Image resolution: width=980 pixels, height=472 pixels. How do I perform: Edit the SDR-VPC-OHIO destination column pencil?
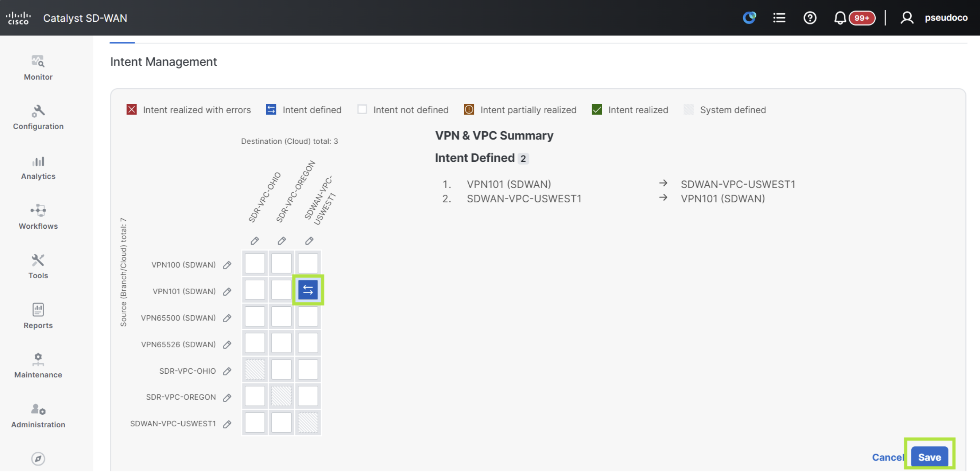(x=255, y=241)
